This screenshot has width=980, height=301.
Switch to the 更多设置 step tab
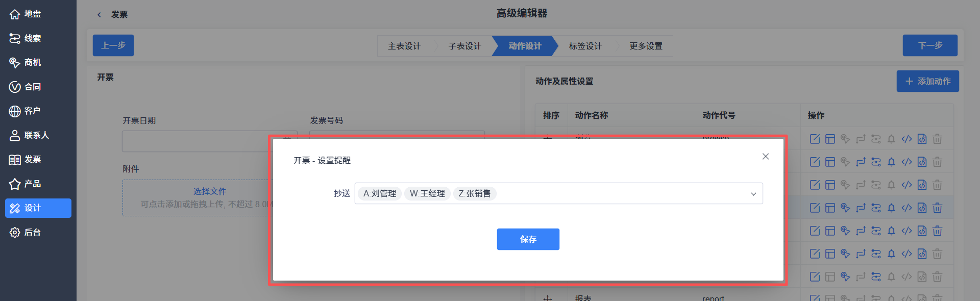click(646, 46)
